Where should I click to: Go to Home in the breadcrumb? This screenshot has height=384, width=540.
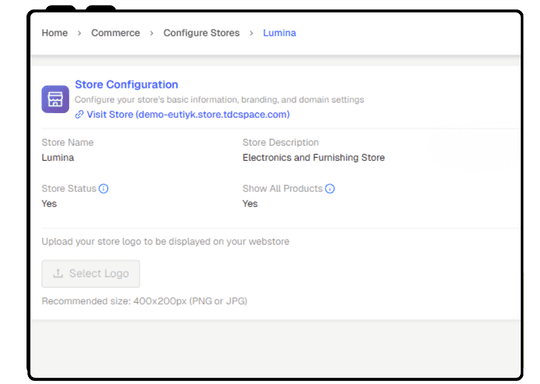[54, 33]
